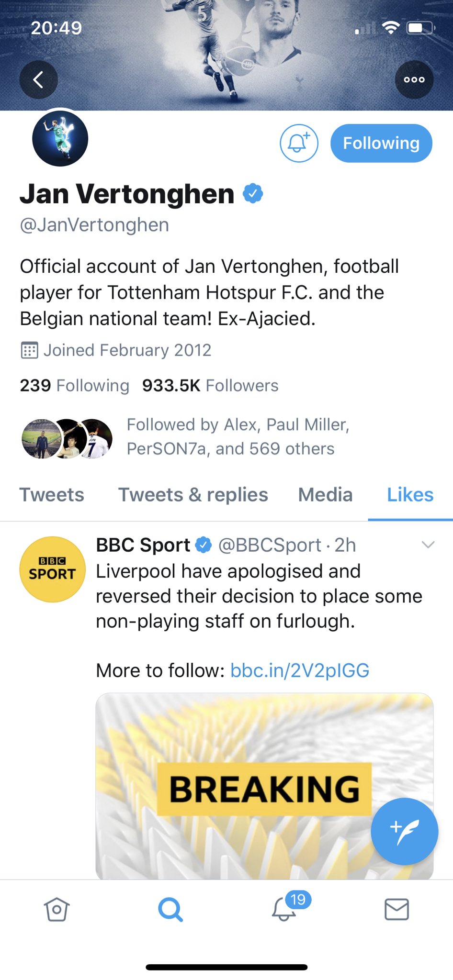The image size is (453, 980).
Task: Compose a new tweet with floating button
Action: [x=404, y=831]
